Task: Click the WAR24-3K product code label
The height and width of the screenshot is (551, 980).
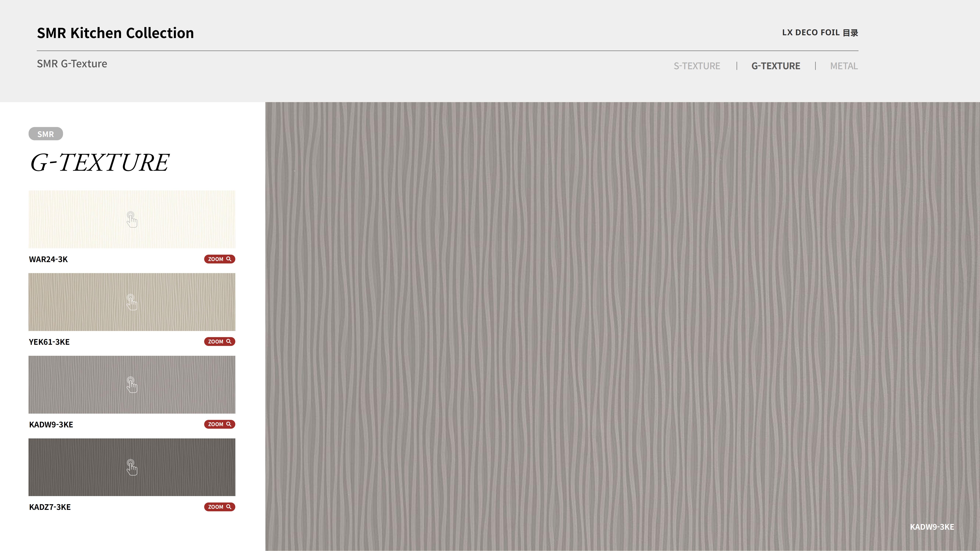Action: 48,259
